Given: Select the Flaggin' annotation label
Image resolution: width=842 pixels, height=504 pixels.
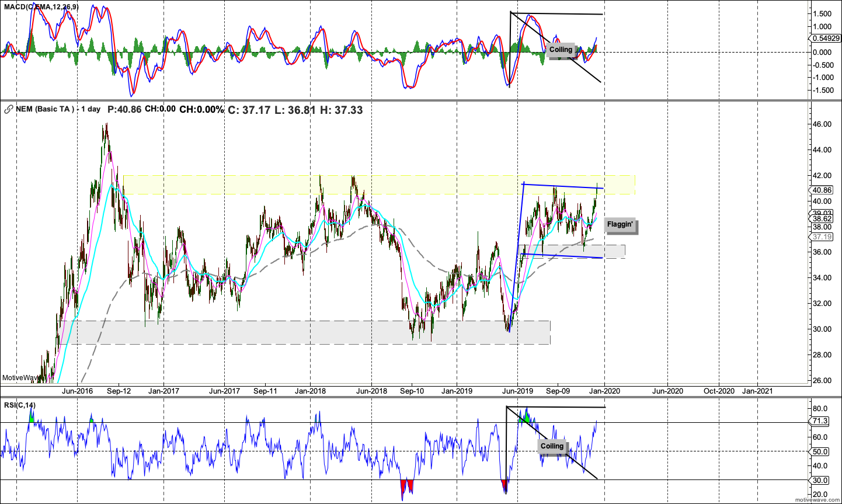Looking at the screenshot, I should (620, 224).
